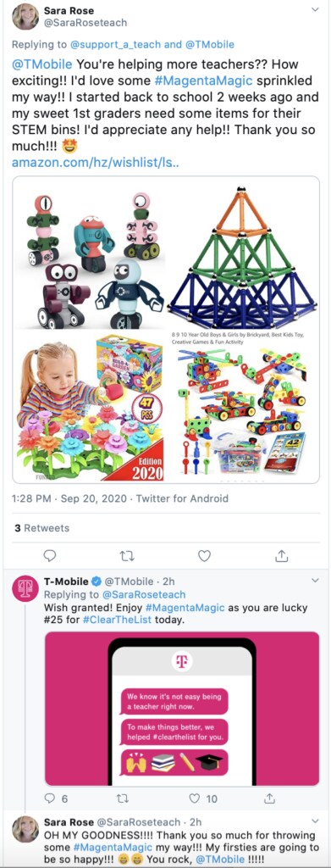The height and width of the screenshot is (868, 331).
Task: Share T-Mobile's Wish granted tweet
Action: [270, 798]
